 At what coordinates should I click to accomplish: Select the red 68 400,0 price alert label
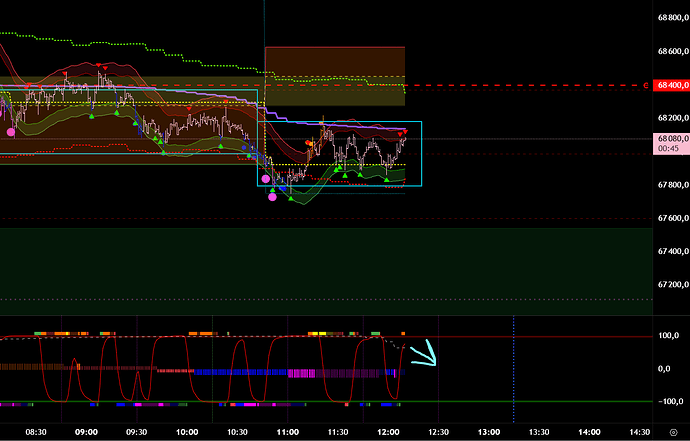671,86
